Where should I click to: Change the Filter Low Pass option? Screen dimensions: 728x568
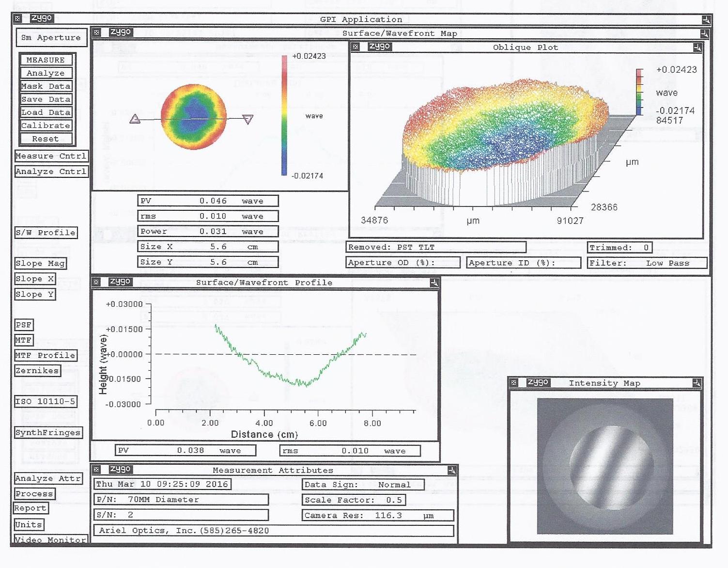pyautogui.click(x=647, y=263)
